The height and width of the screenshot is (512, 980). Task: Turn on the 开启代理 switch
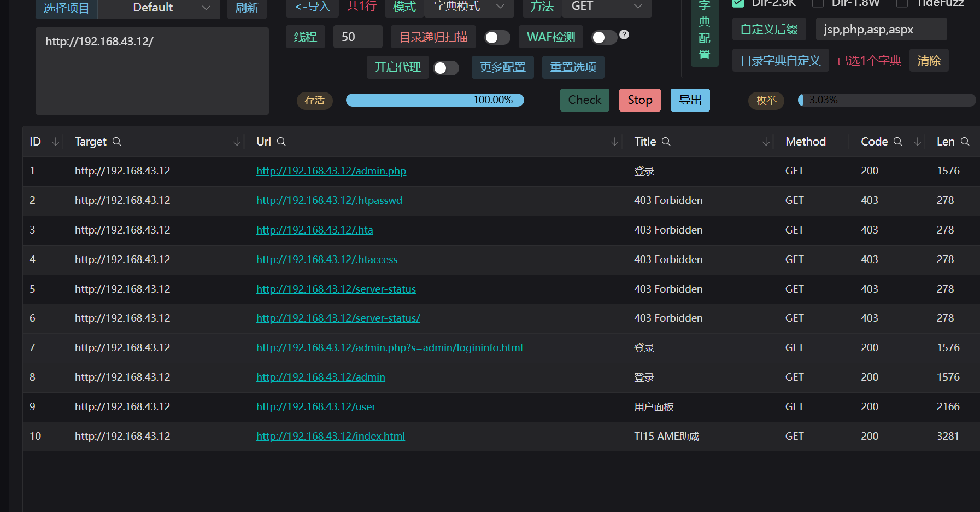tap(446, 68)
